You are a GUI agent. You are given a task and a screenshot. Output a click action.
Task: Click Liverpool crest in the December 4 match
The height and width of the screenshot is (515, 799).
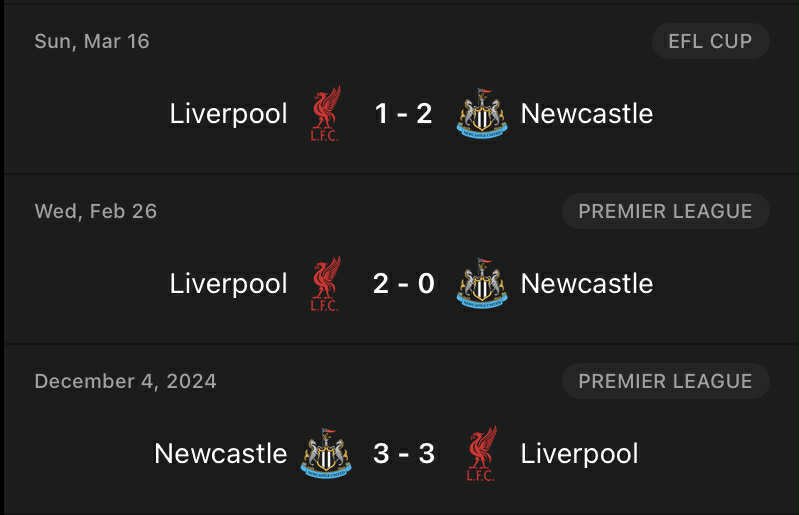pos(481,454)
